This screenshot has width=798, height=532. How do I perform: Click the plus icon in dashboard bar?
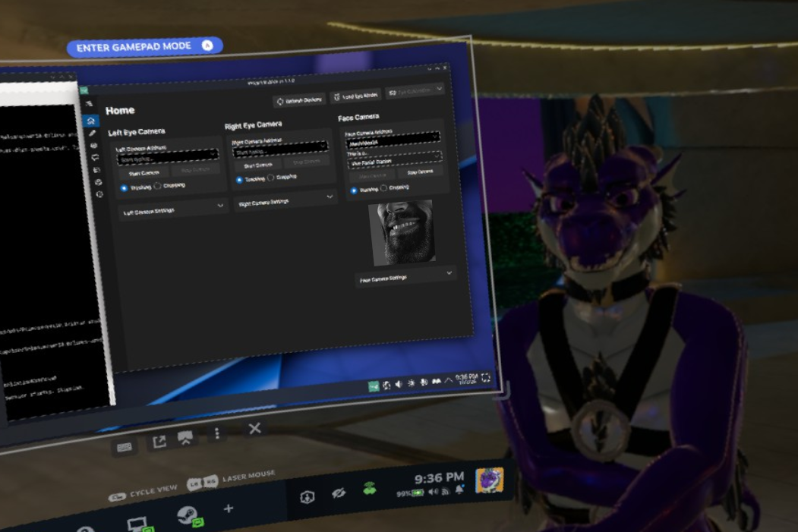[229, 508]
